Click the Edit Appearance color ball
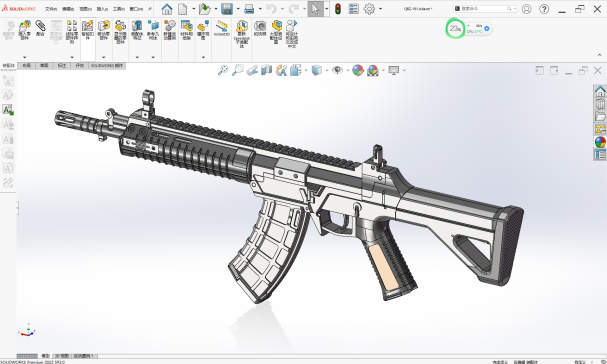The image size is (607, 364). (x=358, y=70)
